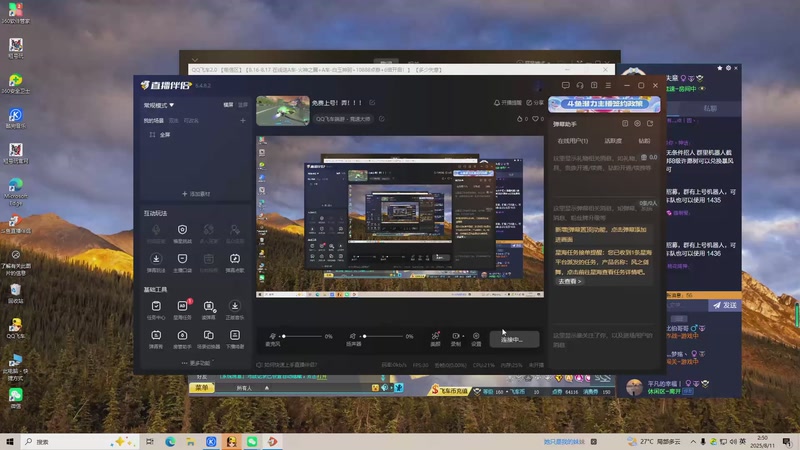Image resolution: width=800 pixels, height=450 pixels.
Task: Click the 斗鱼潜力主播签约政策 banner
Action: (604, 104)
